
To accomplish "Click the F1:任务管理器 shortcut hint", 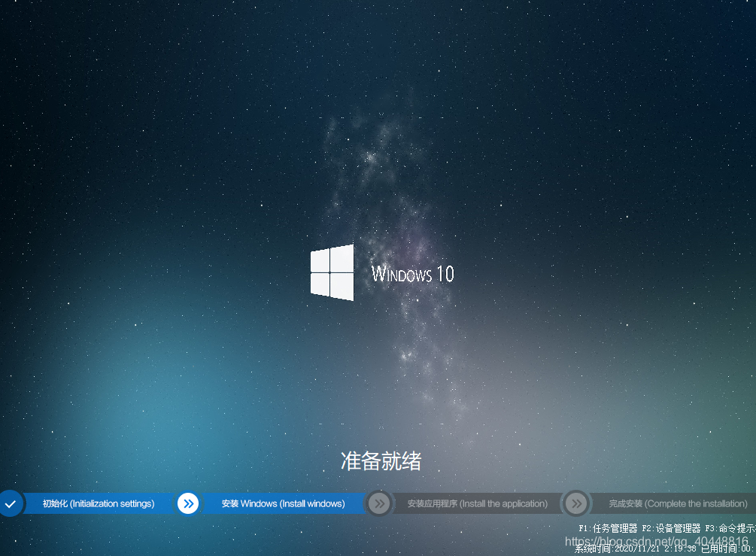I will [608, 528].
